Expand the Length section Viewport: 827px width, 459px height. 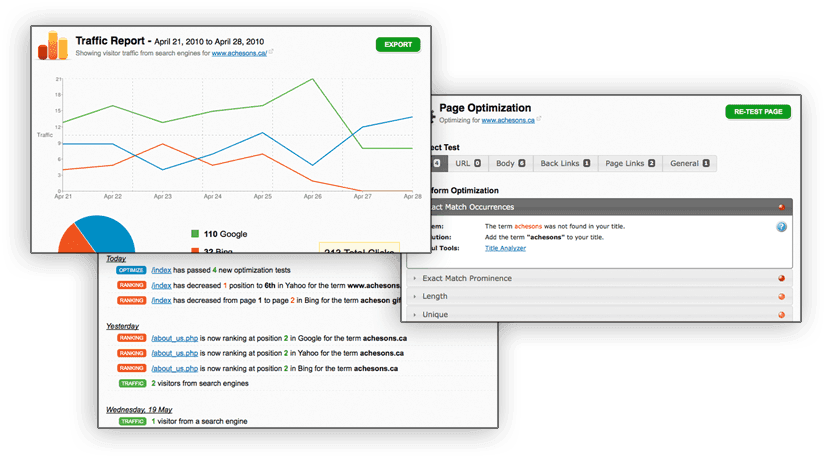600,297
